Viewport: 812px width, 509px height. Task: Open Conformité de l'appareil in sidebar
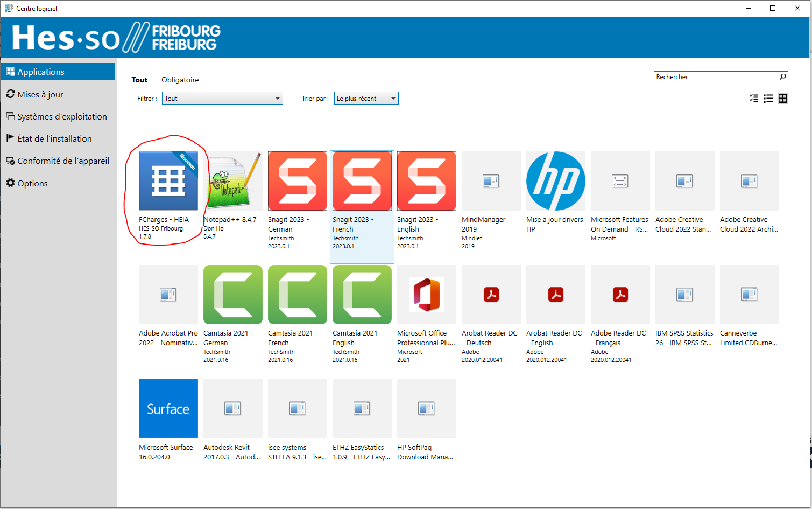58,161
